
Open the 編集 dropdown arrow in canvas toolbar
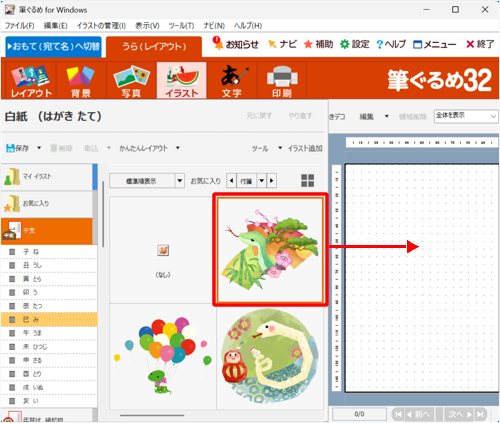[x=387, y=116]
